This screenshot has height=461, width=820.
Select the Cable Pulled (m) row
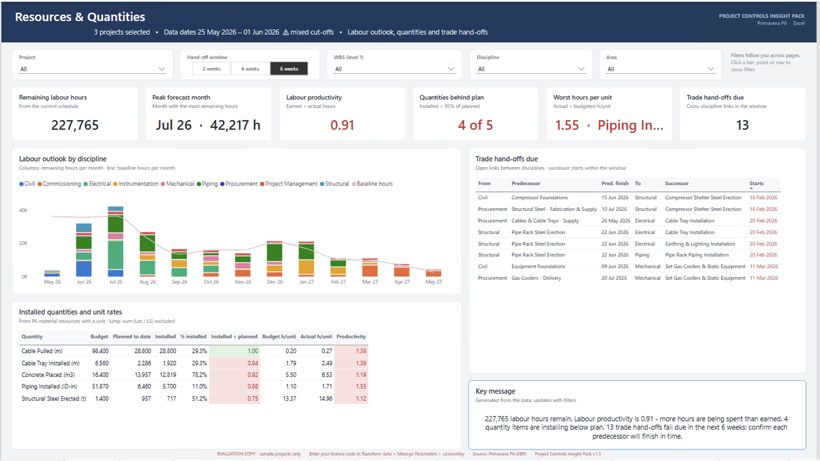193,351
